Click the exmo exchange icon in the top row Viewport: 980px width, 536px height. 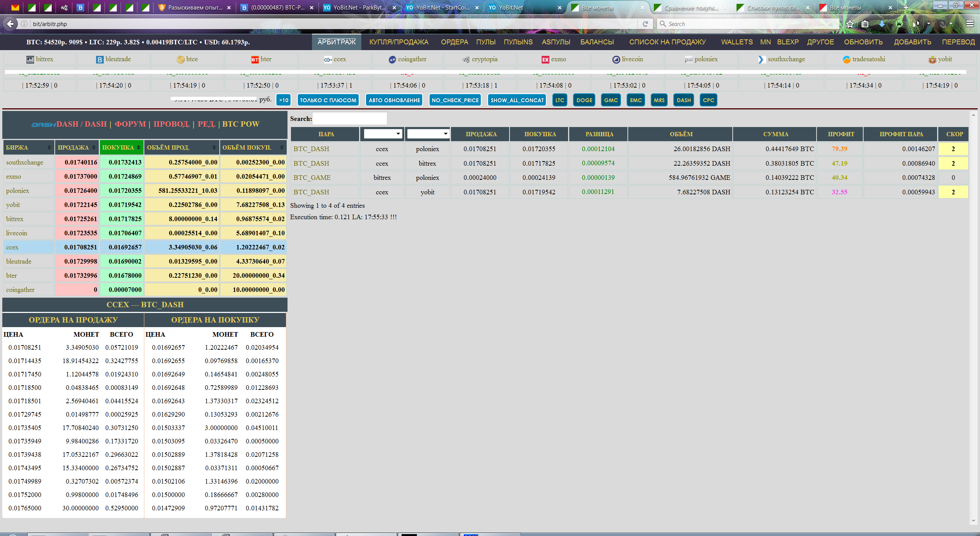[546, 59]
